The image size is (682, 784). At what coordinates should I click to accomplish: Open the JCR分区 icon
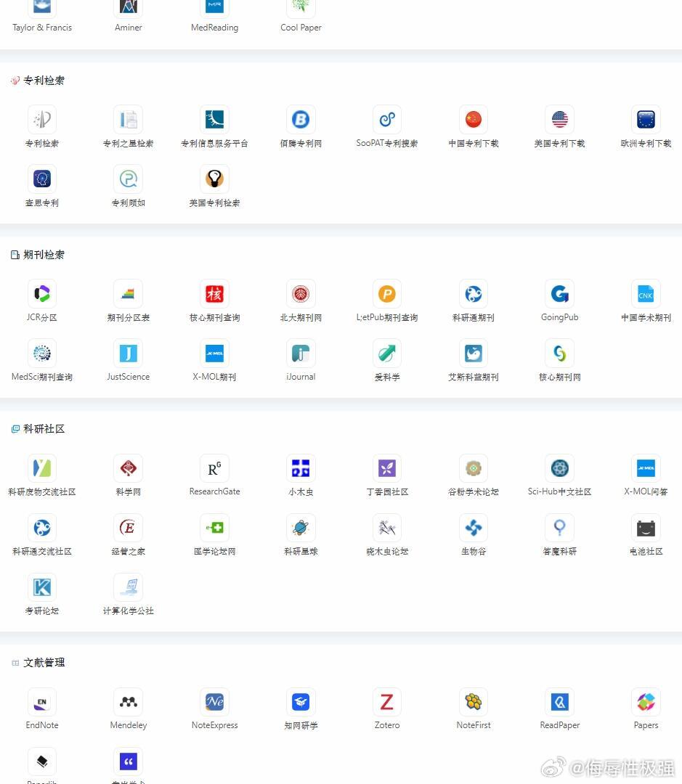42,293
